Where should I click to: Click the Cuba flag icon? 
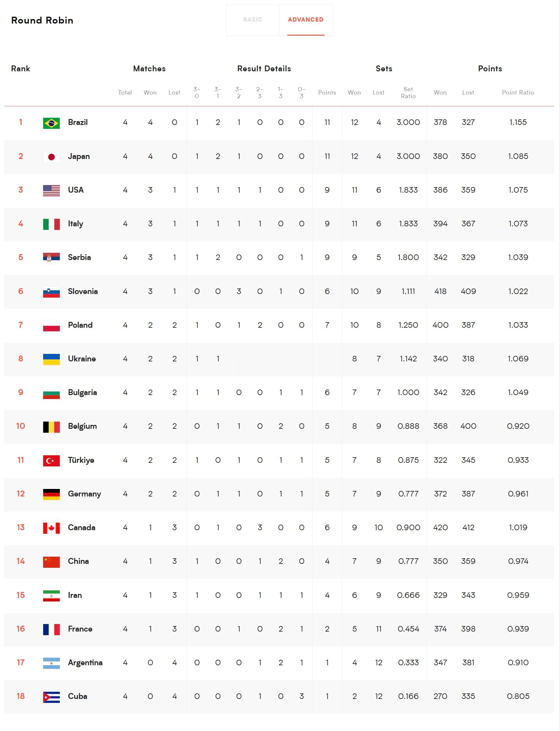tap(51, 697)
